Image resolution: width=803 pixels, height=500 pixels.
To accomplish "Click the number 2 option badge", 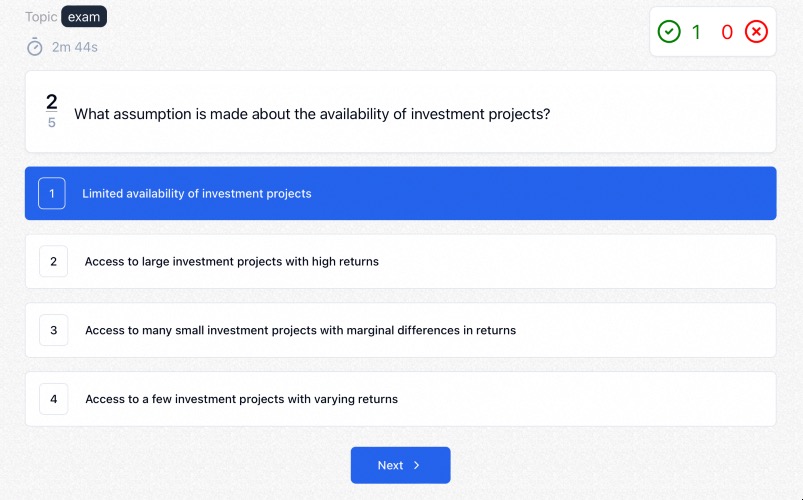I will click(53, 261).
